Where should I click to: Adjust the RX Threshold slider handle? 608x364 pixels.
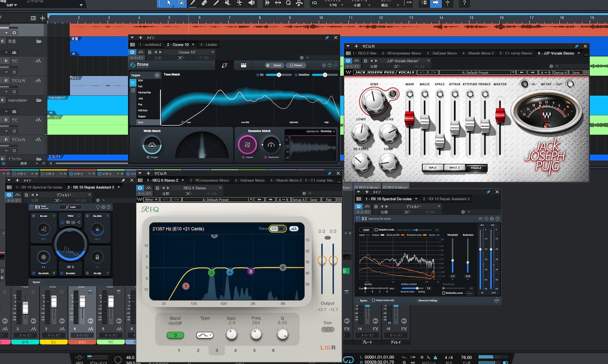coord(453,260)
